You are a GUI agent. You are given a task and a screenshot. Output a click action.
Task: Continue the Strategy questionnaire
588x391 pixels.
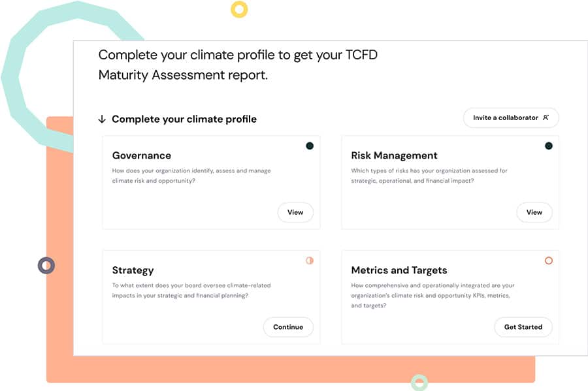click(x=288, y=327)
